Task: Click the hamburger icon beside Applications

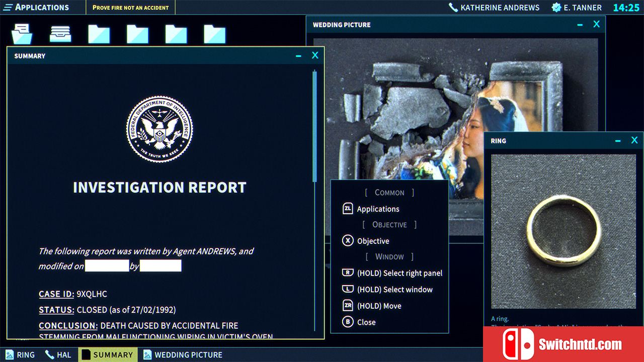Action: point(8,8)
